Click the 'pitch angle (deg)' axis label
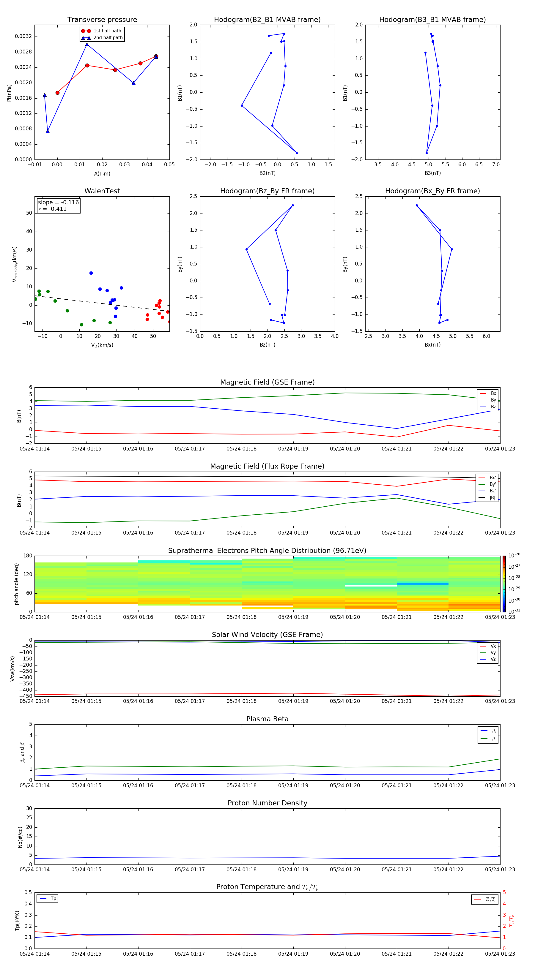Viewport: 535px width, 980px height. 16,584
